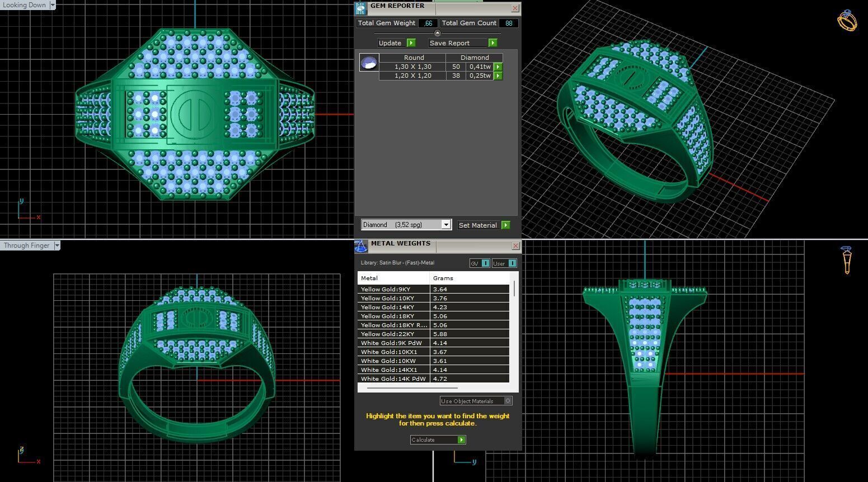The image size is (868, 482).
Task: Click green arrow on 0,25tw gem row
Action: [498, 75]
